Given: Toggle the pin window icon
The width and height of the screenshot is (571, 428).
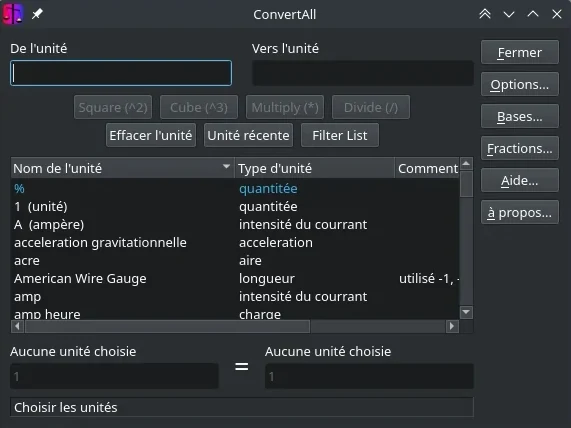Looking at the screenshot, I should (x=37, y=14).
